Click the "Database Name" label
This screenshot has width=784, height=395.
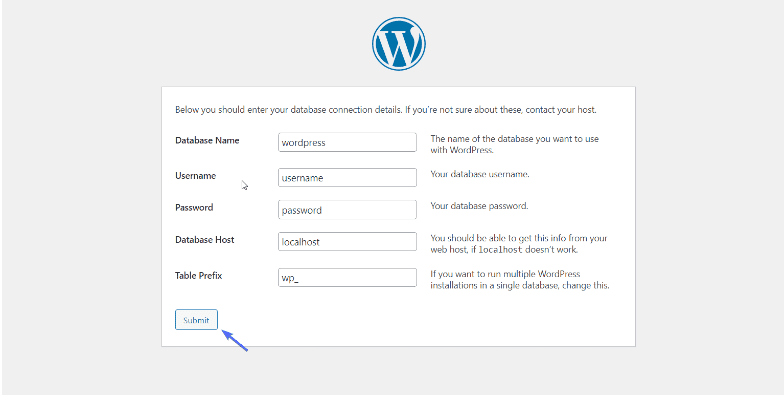point(207,140)
